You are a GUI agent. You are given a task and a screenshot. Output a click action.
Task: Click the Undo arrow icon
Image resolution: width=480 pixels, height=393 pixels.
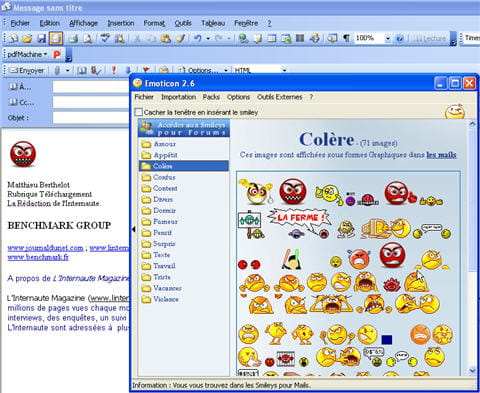tap(197, 38)
